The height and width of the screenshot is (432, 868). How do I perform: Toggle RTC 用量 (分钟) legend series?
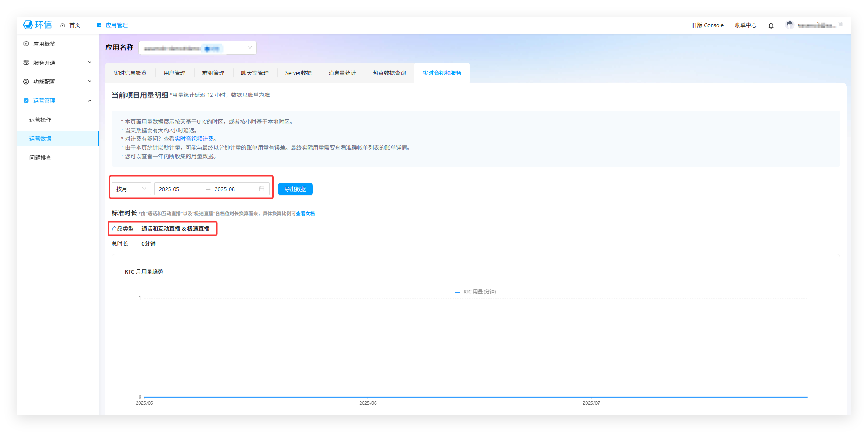coord(475,292)
